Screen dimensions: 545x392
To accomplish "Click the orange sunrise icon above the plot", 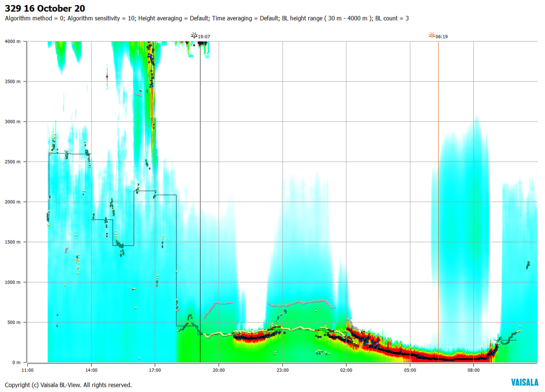I will click(x=432, y=36).
